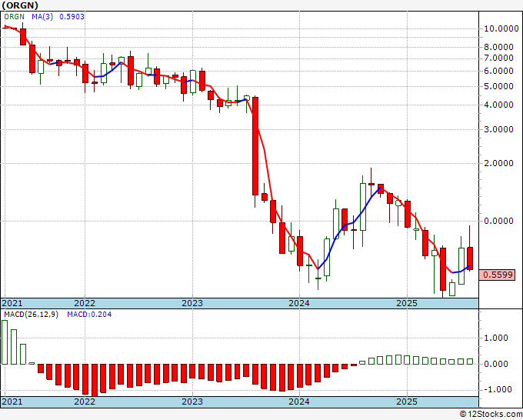This screenshot has height=420, width=523.
Task: Select the green ORGN legend label
Action: pyautogui.click(x=14, y=16)
